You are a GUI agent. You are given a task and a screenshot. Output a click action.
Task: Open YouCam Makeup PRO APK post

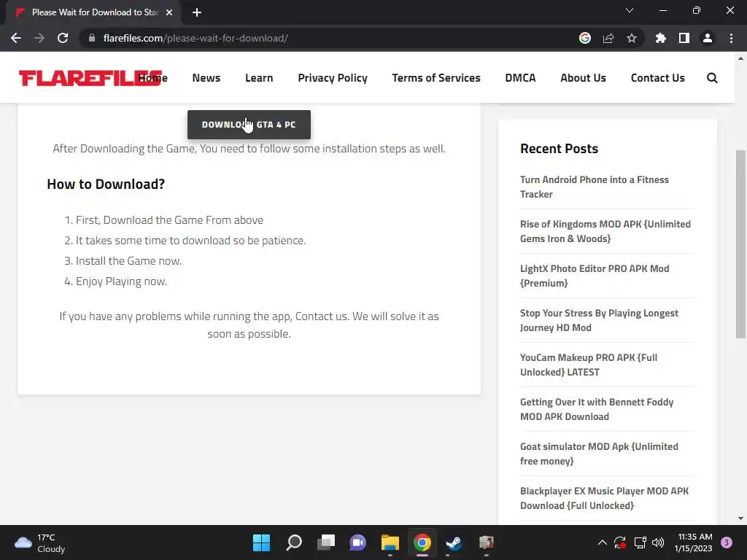click(x=589, y=365)
